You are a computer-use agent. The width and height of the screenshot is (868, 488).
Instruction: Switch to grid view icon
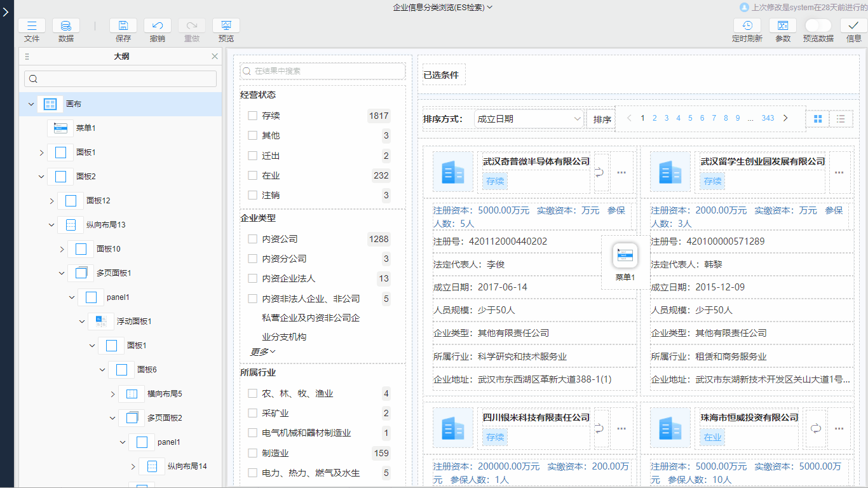click(818, 119)
